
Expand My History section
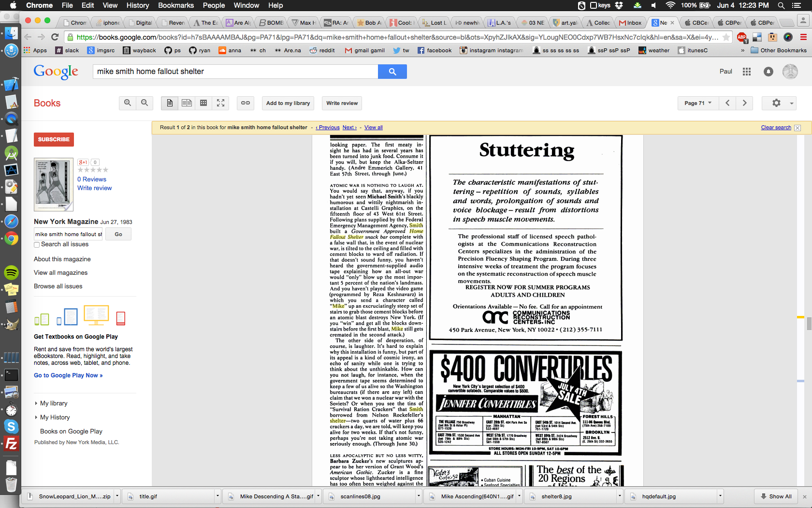pyautogui.click(x=52, y=418)
